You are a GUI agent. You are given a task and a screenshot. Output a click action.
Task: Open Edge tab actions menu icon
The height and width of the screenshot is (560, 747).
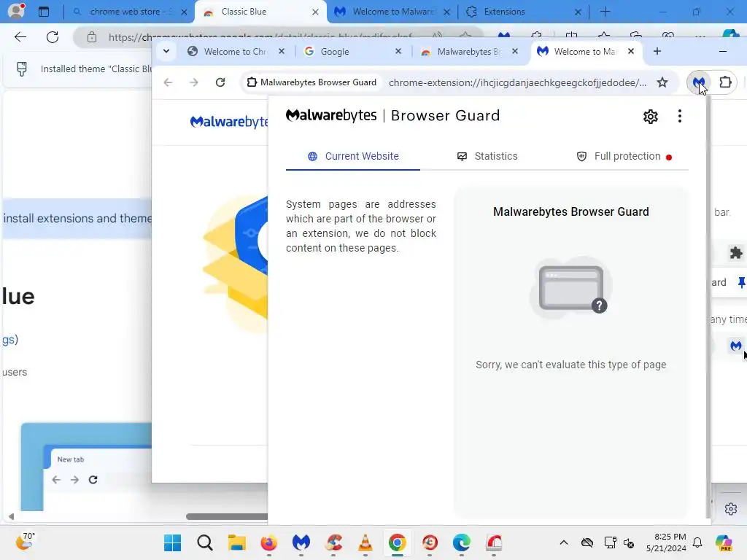click(x=43, y=12)
